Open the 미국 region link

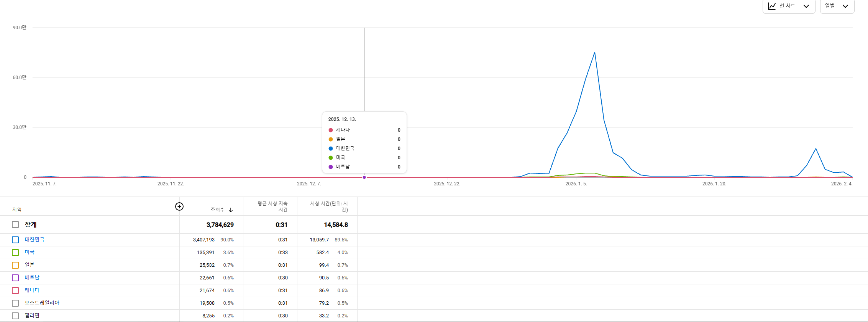tap(30, 252)
